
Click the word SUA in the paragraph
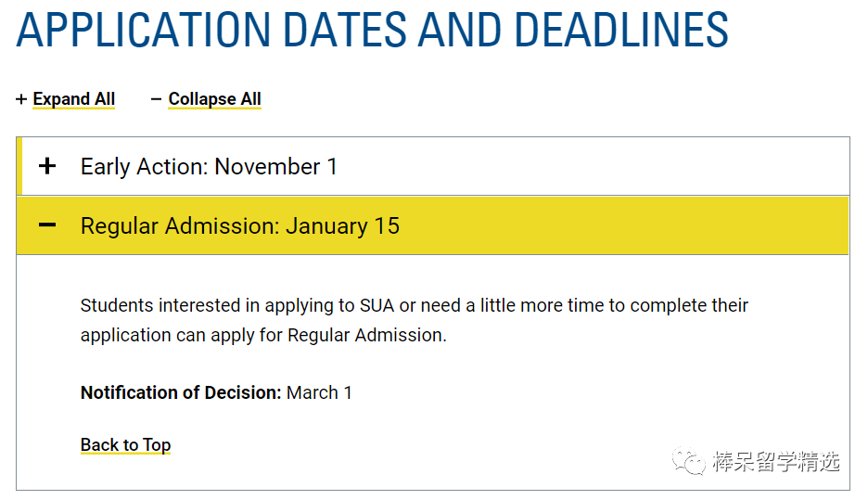(377, 305)
